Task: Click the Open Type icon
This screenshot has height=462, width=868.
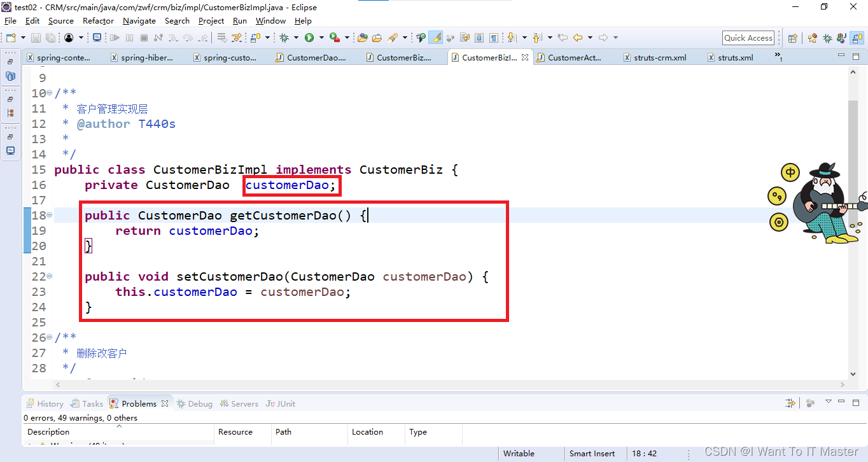Action: tap(363, 38)
